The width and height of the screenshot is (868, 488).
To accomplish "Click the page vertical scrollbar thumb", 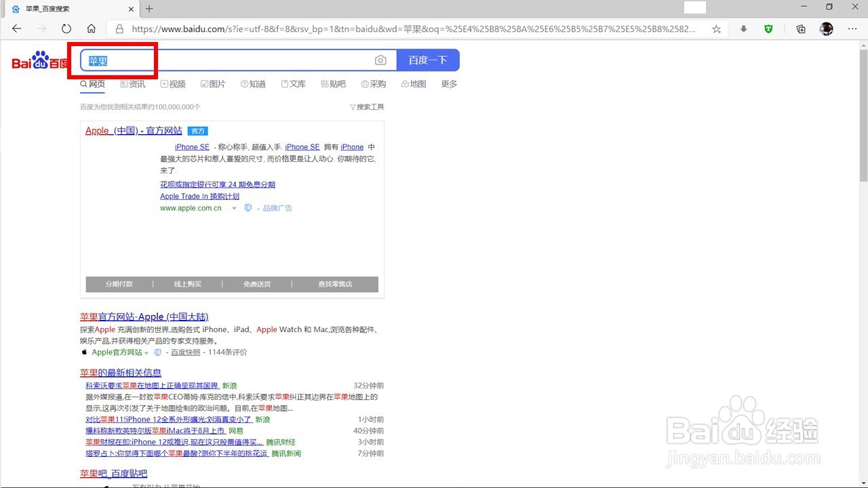I will click(863, 115).
